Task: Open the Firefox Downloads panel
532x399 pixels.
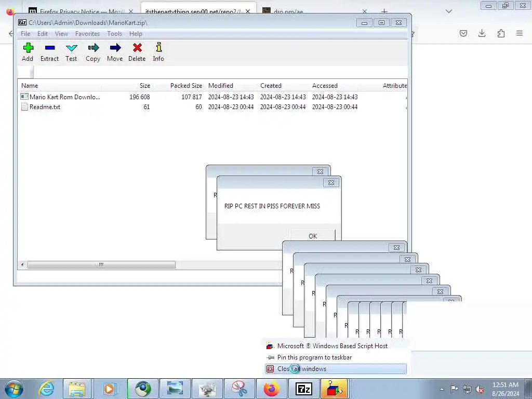Action: pos(482,33)
